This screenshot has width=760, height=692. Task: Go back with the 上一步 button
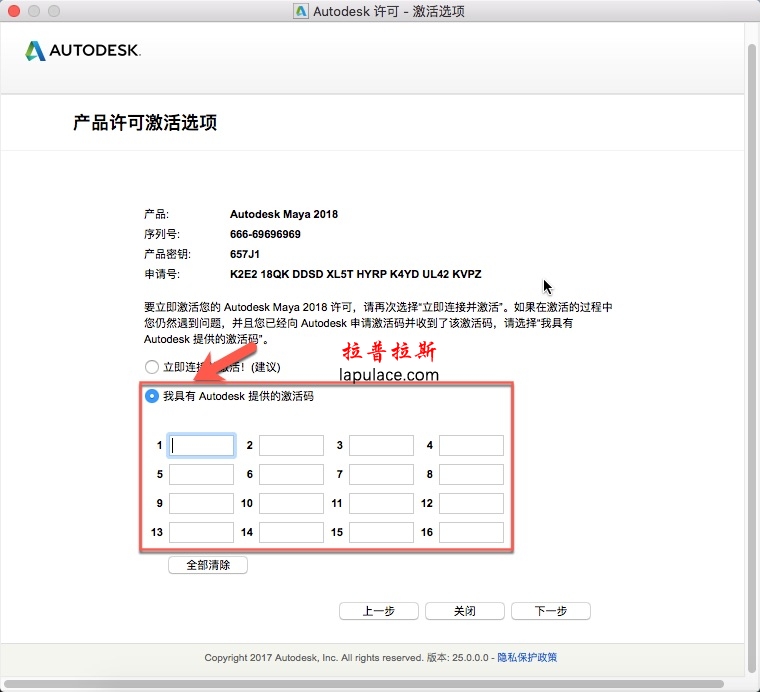(379, 611)
